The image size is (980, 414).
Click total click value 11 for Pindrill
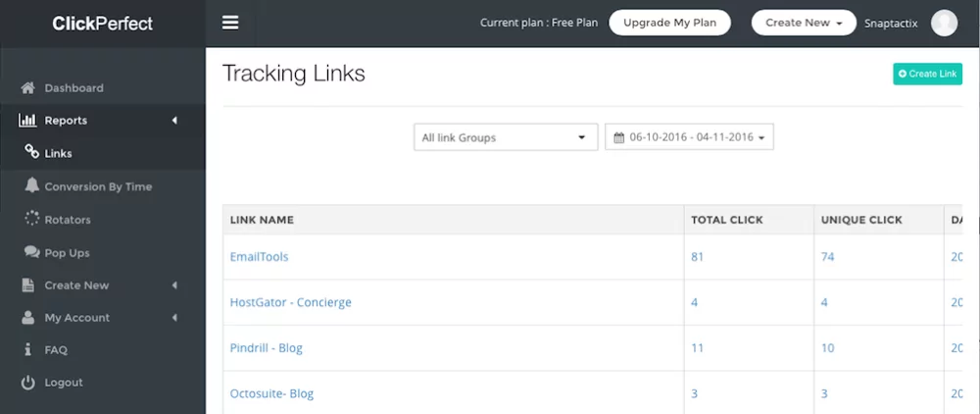(x=698, y=347)
